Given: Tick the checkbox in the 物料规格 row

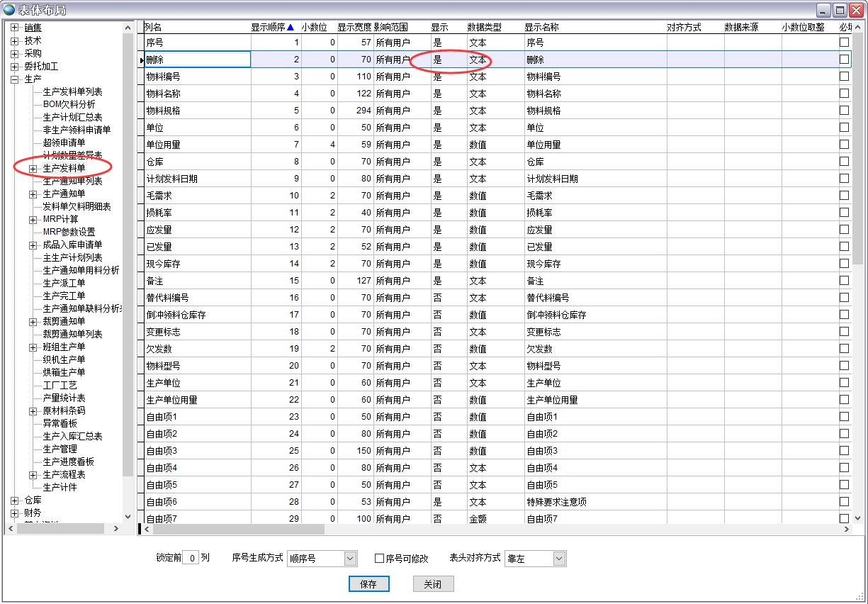Looking at the screenshot, I should 844,111.
